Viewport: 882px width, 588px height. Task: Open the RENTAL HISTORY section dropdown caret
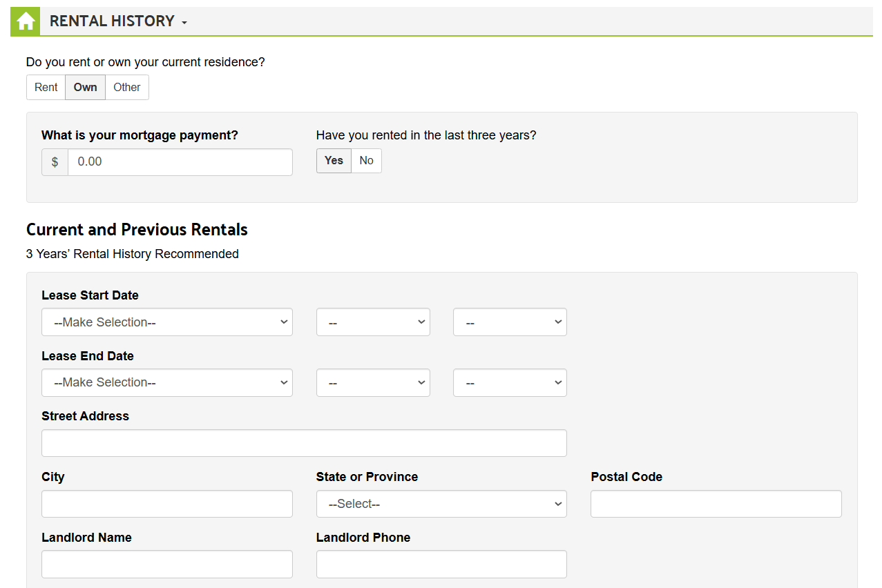[x=184, y=22]
